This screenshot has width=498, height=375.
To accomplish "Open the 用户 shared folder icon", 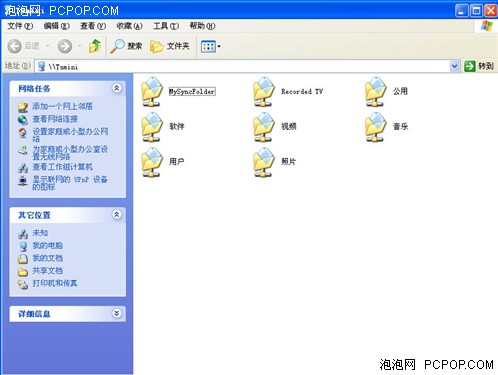I will point(152,162).
